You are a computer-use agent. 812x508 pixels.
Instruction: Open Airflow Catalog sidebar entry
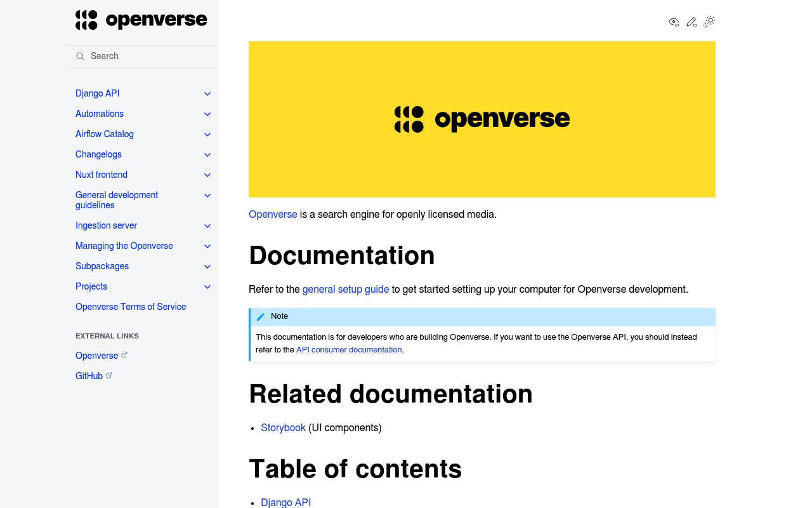coord(105,134)
